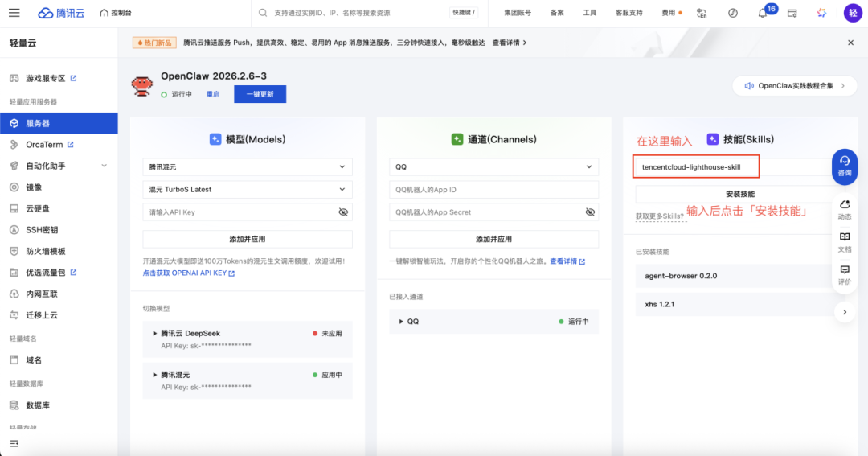Open the 咨询 support floating button
The image size is (868, 456).
pyautogui.click(x=845, y=166)
